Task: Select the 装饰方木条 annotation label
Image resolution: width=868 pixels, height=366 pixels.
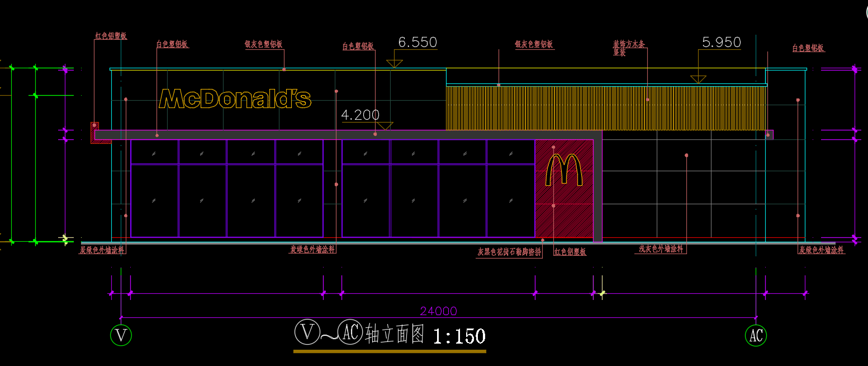Action: (629, 44)
